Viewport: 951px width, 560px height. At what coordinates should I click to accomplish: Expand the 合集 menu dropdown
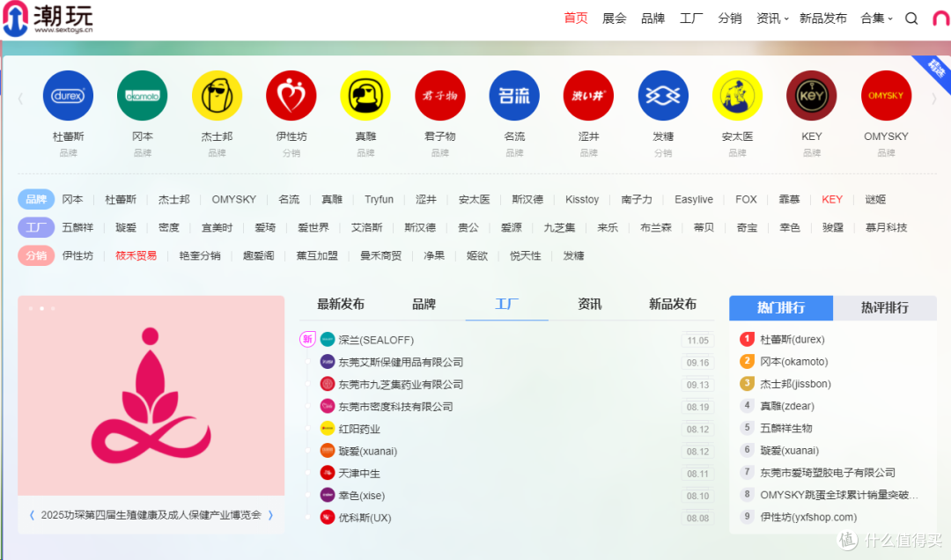pyautogui.click(x=876, y=18)
